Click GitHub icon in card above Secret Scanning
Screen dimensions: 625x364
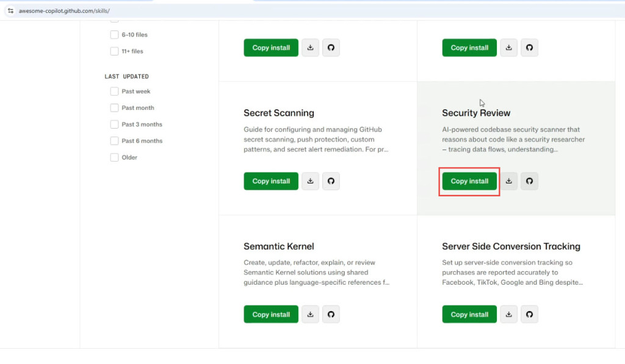click(x=331, y=48)
